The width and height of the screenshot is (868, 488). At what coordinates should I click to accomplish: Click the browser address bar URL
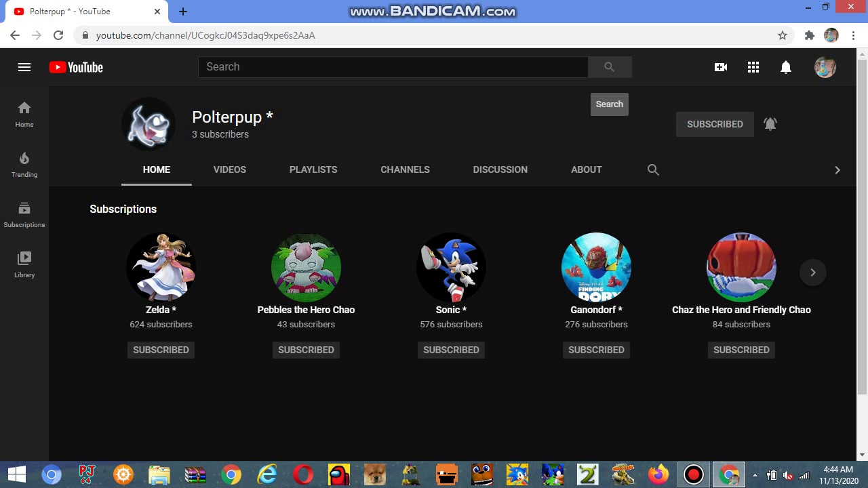coord(205,35)
